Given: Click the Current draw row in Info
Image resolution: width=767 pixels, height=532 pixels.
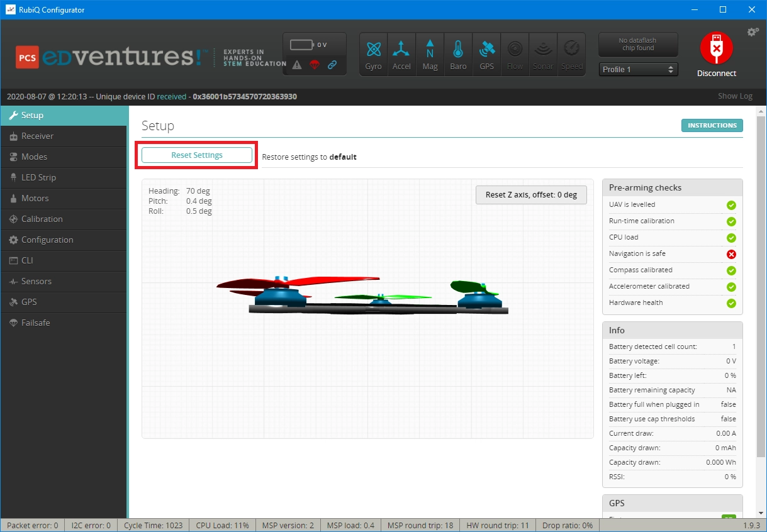Looking at the screenshot, I should click(673, 433).
